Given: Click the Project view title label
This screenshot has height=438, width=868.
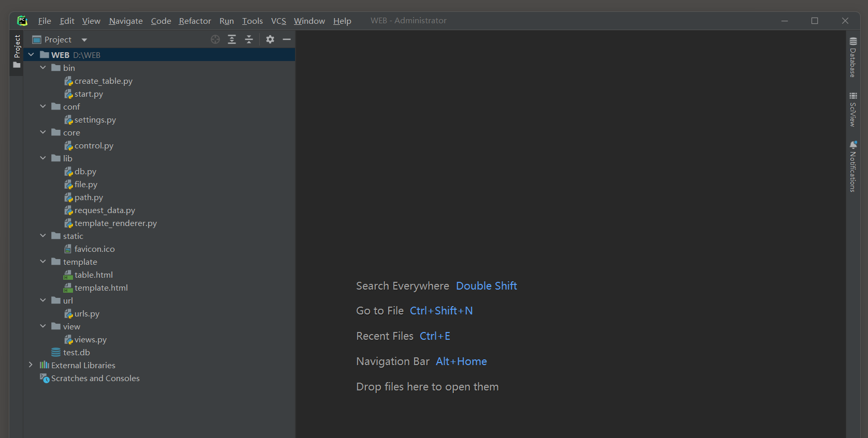Looking at the screenshot, I should [x=58, y=40].
